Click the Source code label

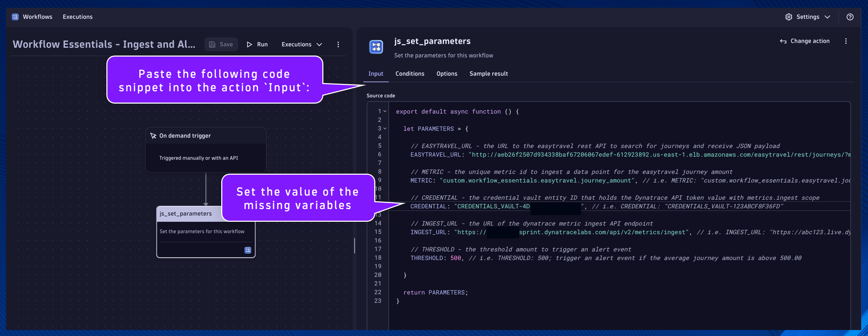(x=381, y=95)
